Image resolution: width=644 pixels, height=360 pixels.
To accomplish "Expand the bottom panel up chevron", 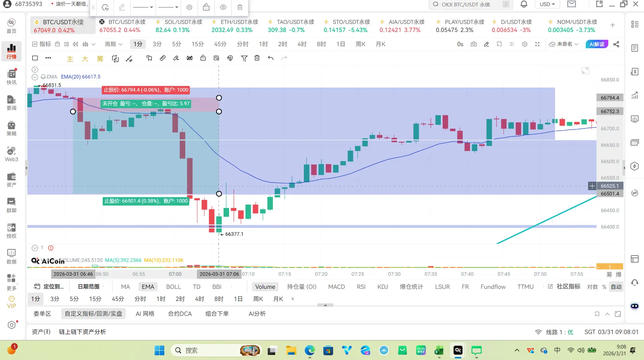I will [x=607, y=314].
